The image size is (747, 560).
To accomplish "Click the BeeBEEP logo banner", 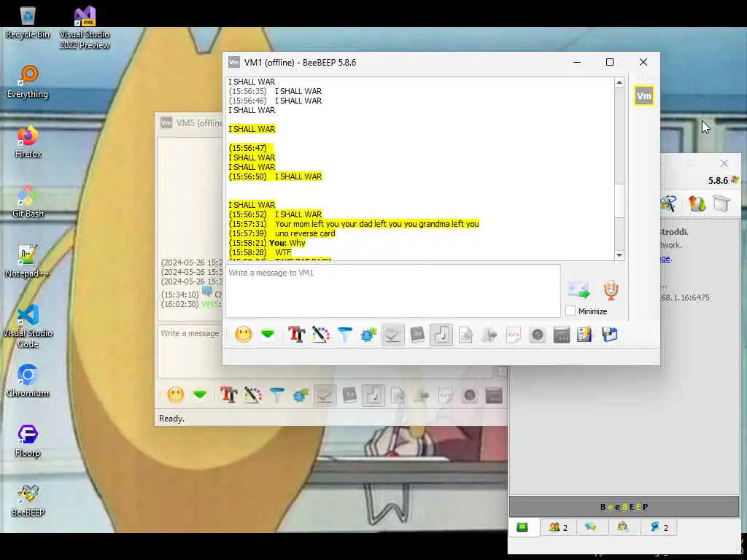I will [624, 507].
